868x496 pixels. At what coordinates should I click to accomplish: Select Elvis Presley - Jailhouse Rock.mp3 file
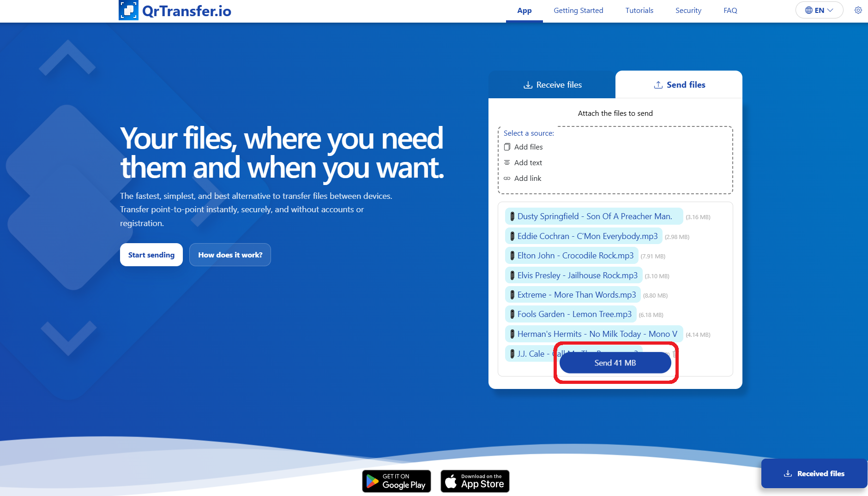point(573,275)
